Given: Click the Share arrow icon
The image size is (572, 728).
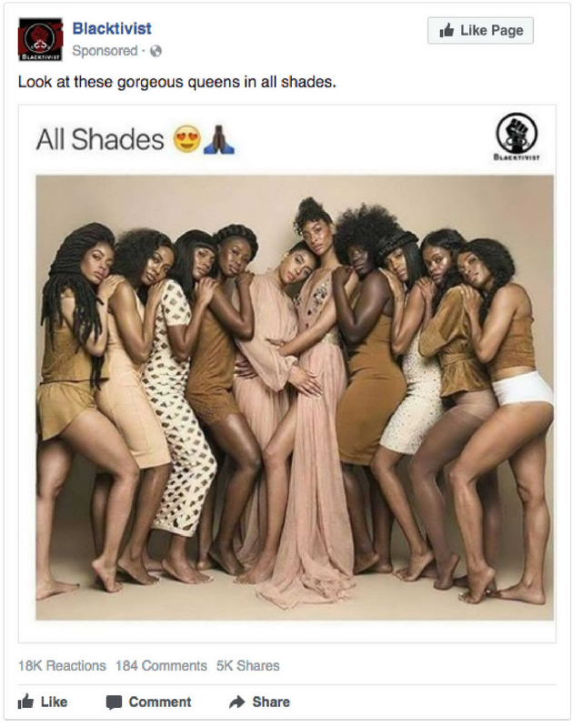Looking at the screenshot, I should [237, 702].
